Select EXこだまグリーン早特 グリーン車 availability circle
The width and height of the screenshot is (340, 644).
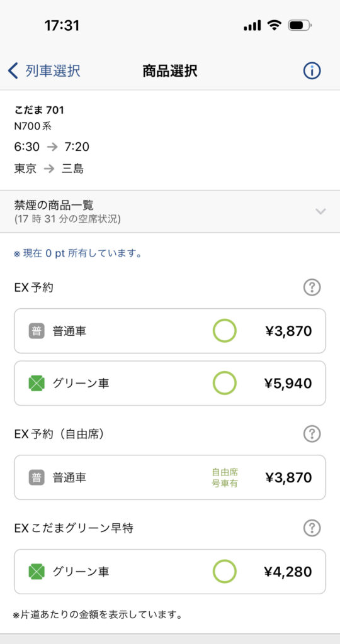225,571
